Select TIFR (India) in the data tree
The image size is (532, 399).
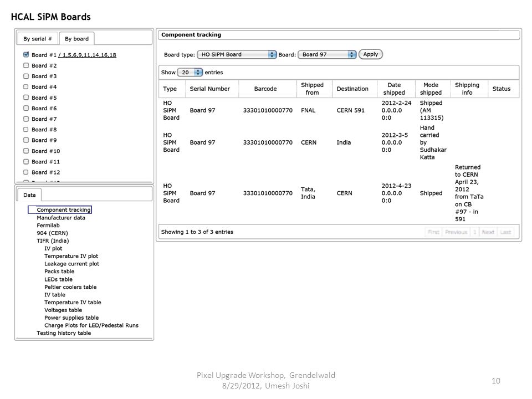[53, 241]
